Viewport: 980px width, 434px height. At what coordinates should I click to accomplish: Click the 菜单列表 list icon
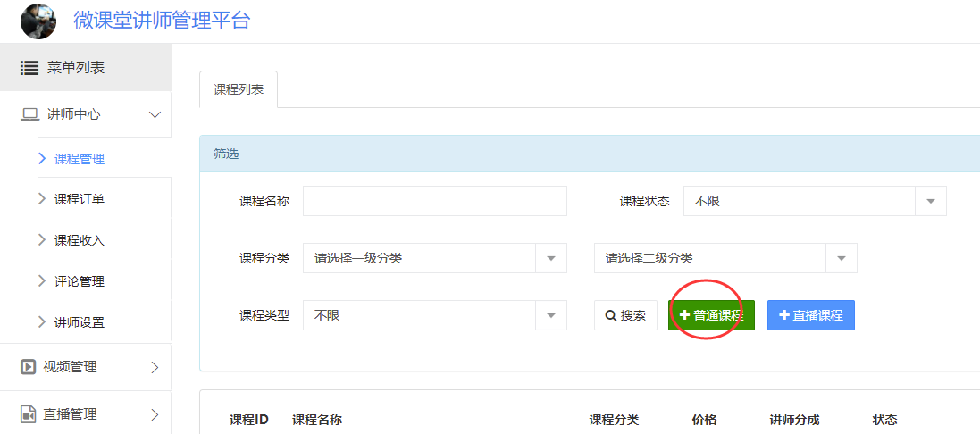[29, 68]
